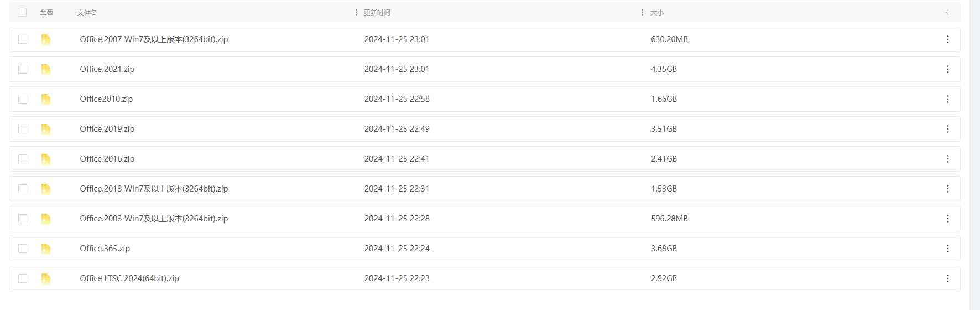Open three-dot menu for Office LTSC 2024(64bit).zip
The image size is (980, 310).
947,278
